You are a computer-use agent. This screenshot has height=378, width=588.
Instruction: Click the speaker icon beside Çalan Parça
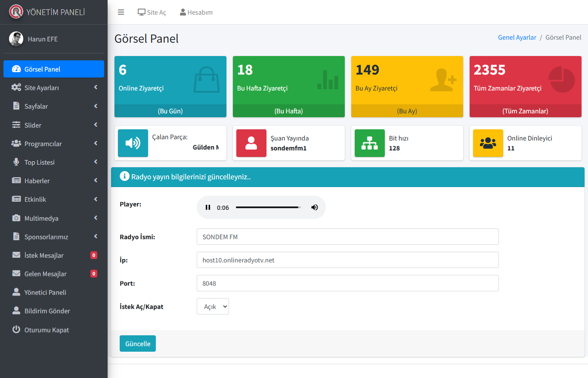[x=133, y=143]
